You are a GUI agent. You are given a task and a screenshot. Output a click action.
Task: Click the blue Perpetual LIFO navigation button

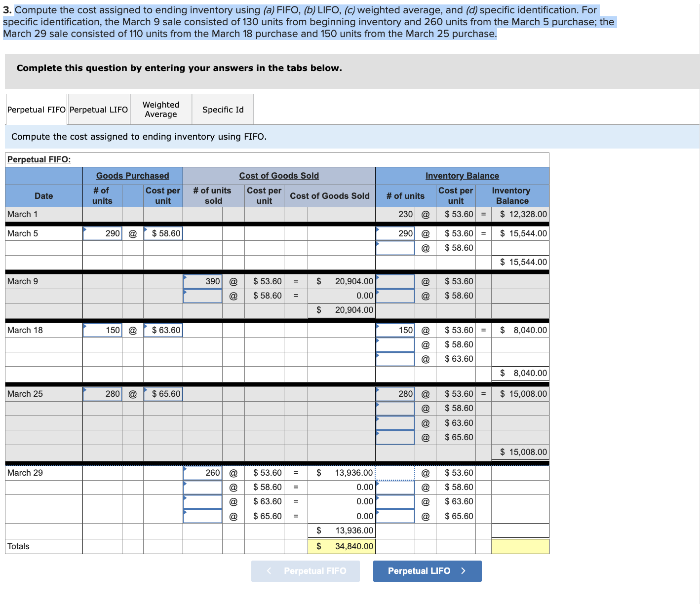[427, 571]
